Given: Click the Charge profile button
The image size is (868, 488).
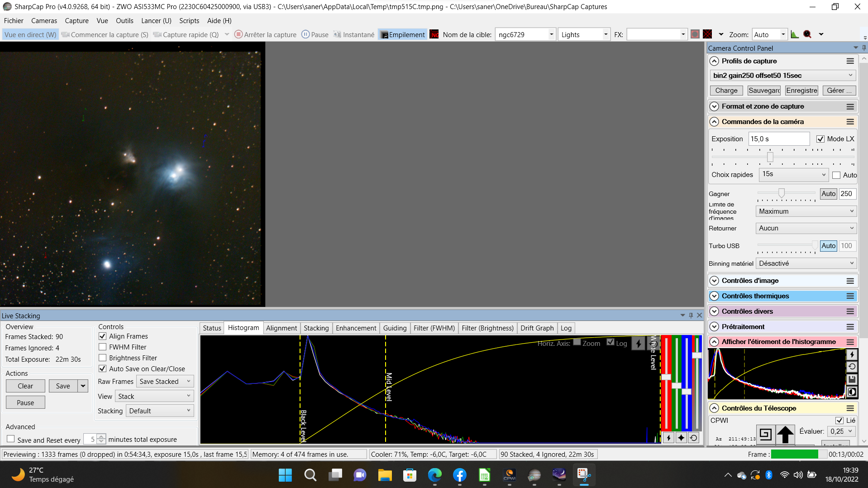Looking at the screenshot, I should pos(726,91).
